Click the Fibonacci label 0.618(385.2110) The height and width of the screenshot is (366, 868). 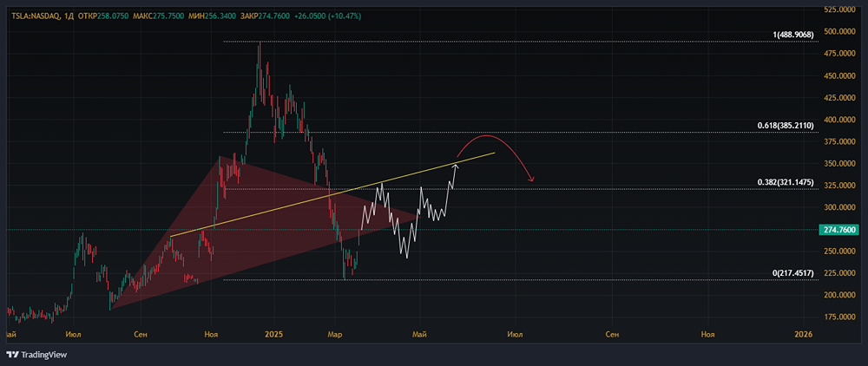[786, 126]
